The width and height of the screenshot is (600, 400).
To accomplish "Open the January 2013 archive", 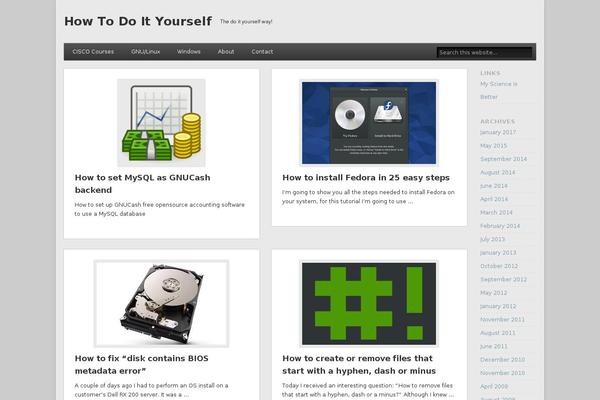I will pos(498,253).
